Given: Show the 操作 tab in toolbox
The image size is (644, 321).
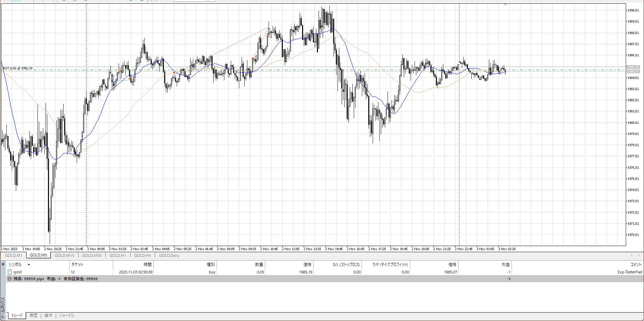Looking at the screenshot, I should (x=48, y=316).
